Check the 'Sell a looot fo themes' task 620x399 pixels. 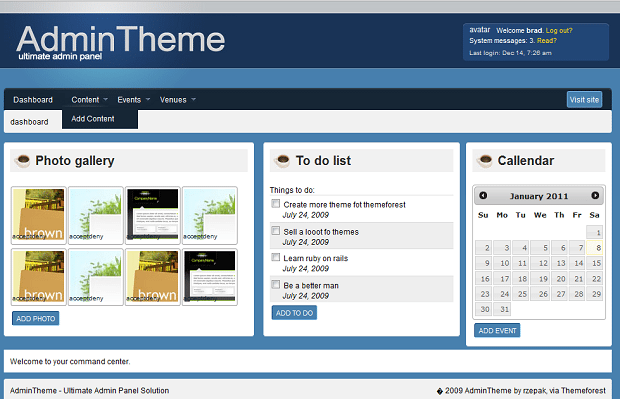pos(276,231)
